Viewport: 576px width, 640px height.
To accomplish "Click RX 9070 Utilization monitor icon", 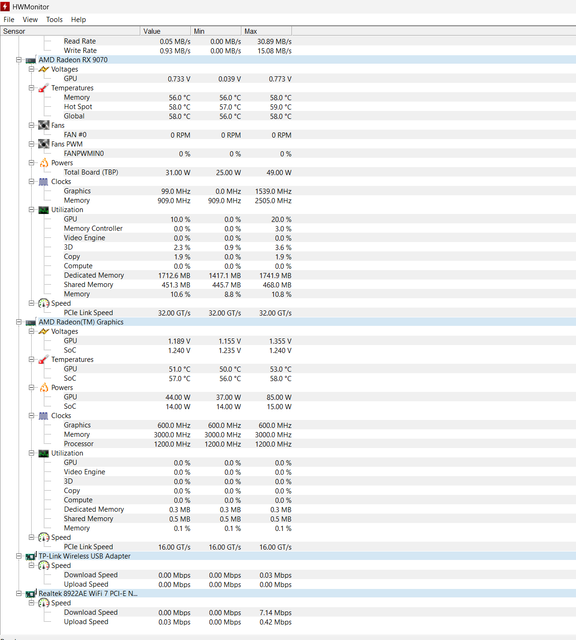I will (x=43, y=210).
